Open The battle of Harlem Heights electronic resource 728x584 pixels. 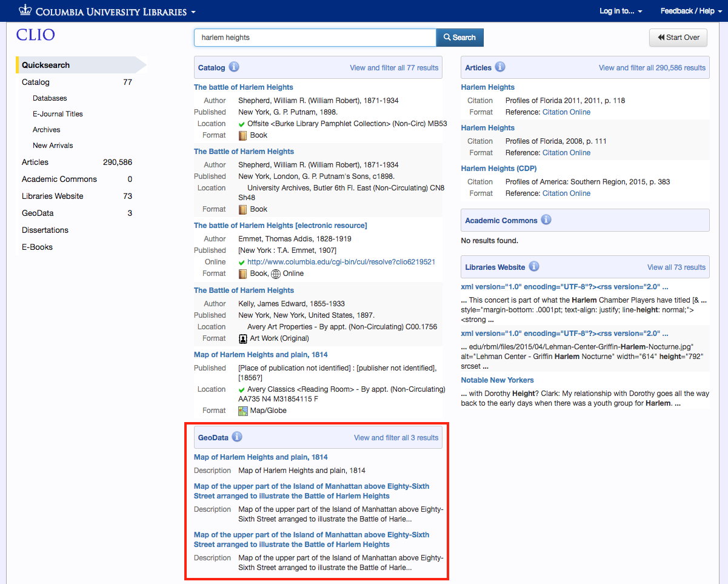tap(281, 226)
